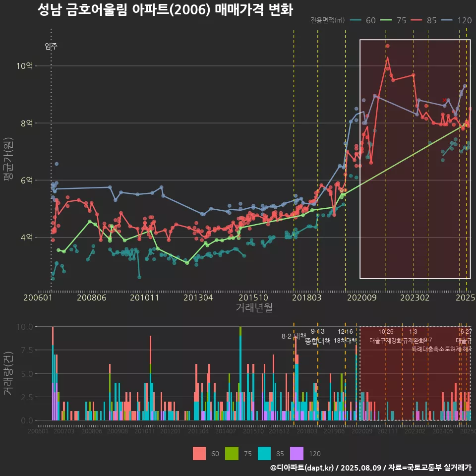
Task: Click the 12·16 18차대책 policy label
Action: [x=346, y=336]
